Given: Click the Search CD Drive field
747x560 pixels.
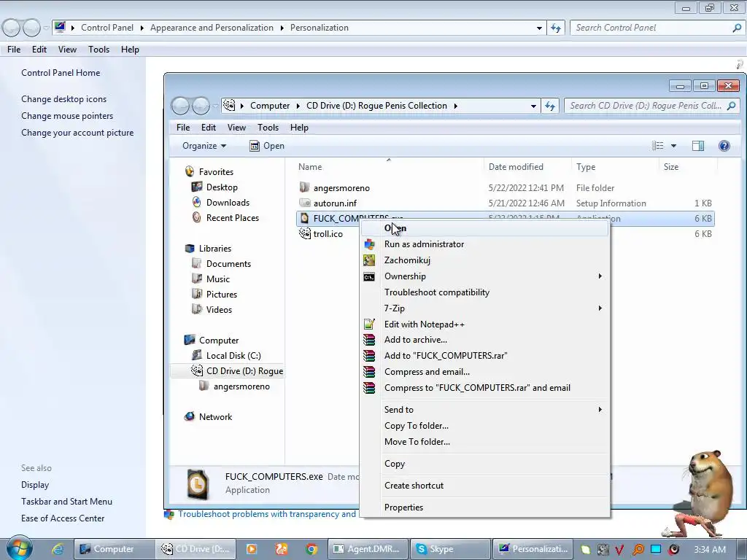Looking at the screenshot, I should click(651, 106).
